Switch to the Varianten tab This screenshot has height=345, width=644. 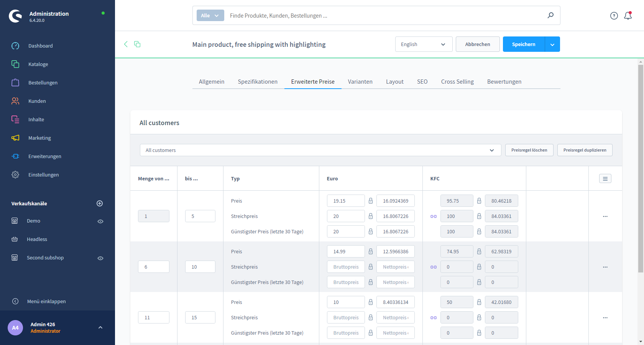tap(360, 82)
